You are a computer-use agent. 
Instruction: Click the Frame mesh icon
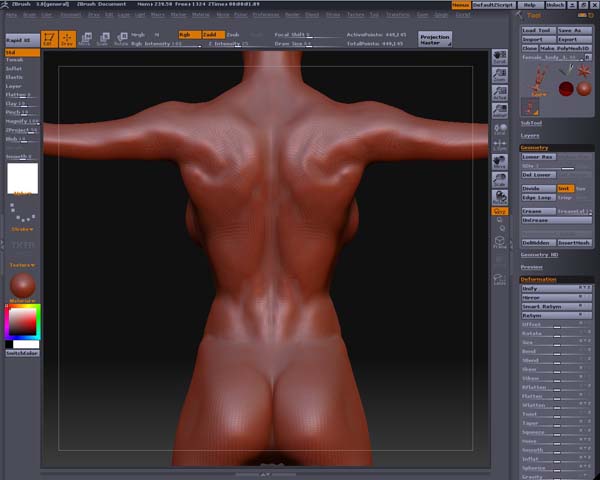tap(500, 242)
